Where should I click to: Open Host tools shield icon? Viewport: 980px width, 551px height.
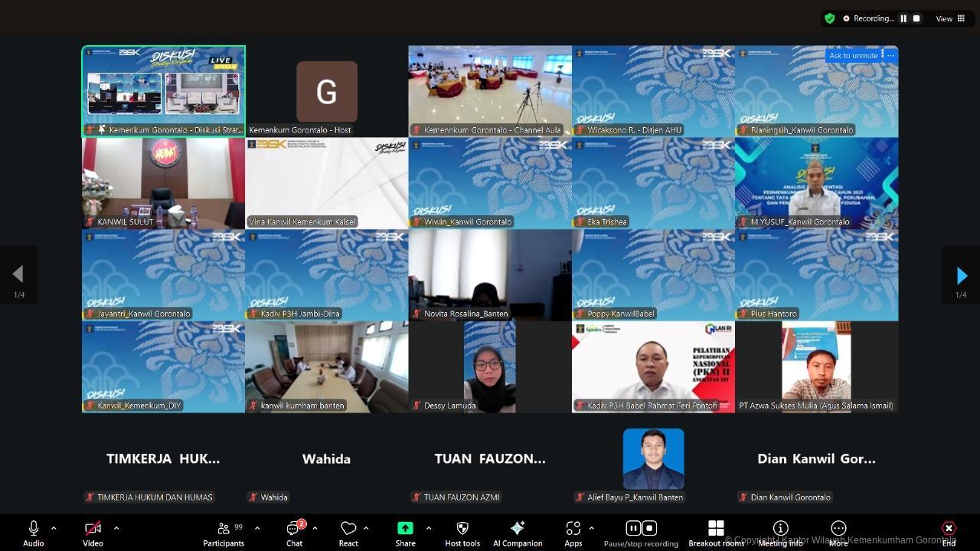462,533
